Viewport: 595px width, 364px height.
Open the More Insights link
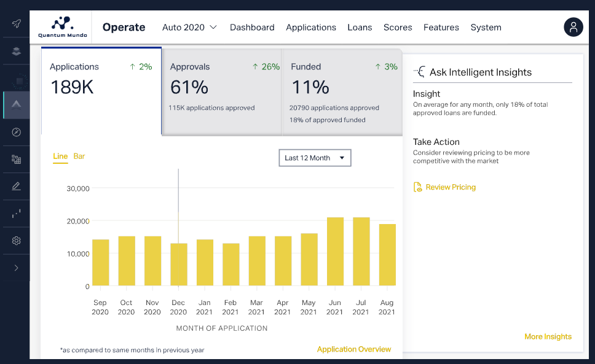point(548,336)
